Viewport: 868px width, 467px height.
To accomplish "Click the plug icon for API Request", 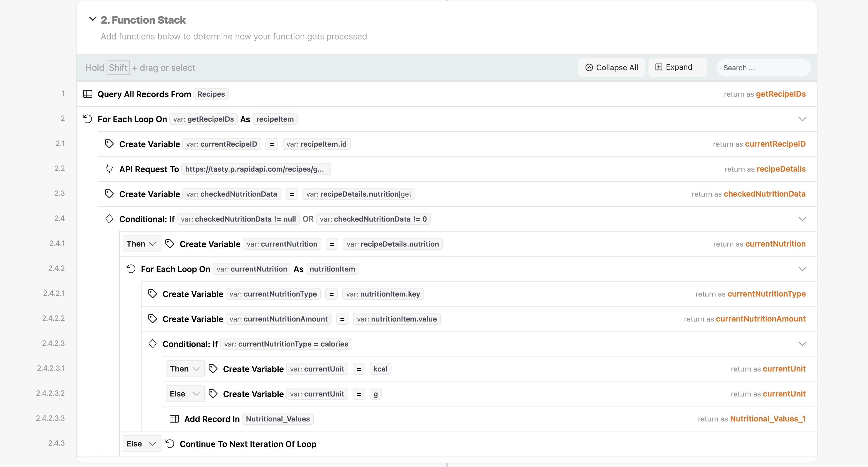I will [x=109, y=169].
